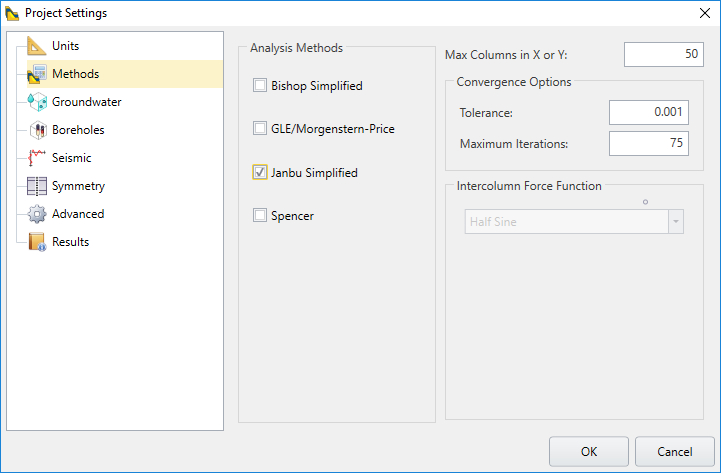Click the Units ruler icon
The width and height of the screenshot is (721, 473).
click(37, 46)
